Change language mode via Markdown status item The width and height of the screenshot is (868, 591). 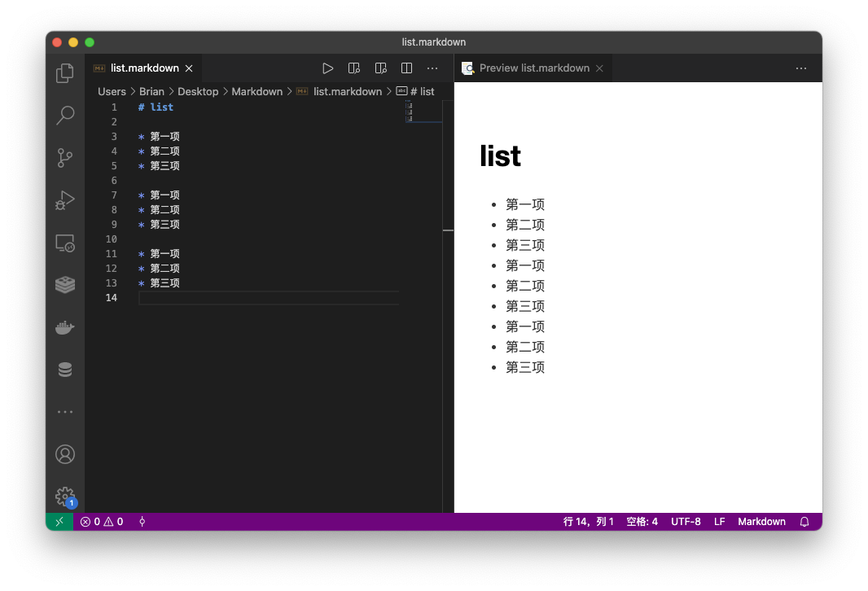click(x=761, y=521)
